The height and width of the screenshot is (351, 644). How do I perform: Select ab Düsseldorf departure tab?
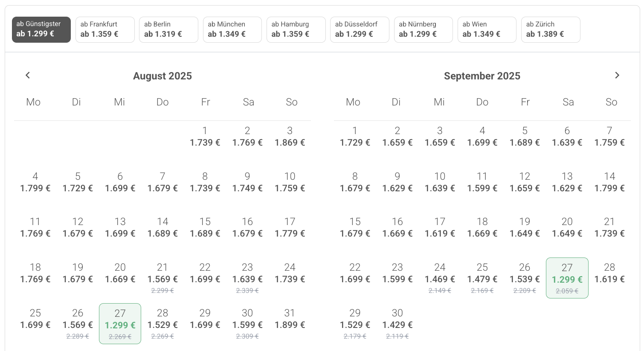pos(360,29)
